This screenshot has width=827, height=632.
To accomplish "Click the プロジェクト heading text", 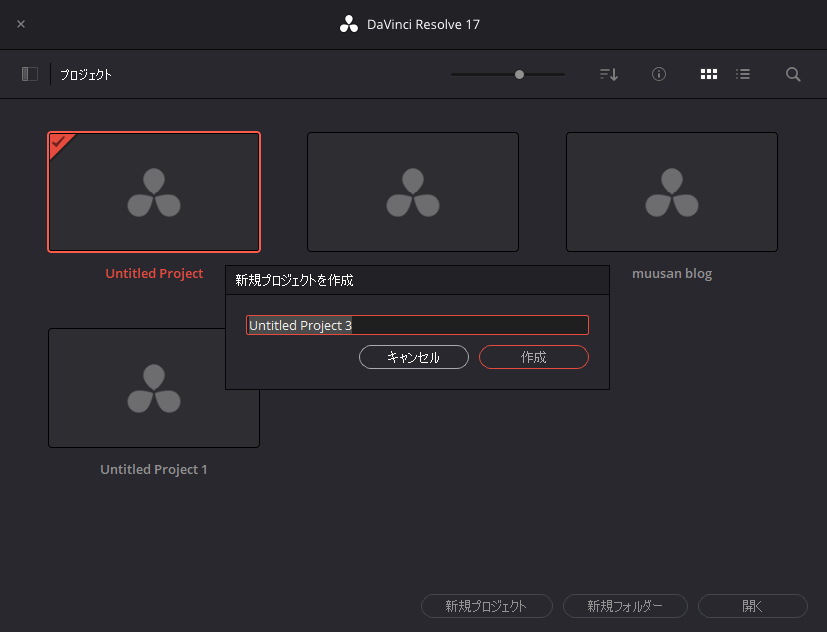I will 86,75.
